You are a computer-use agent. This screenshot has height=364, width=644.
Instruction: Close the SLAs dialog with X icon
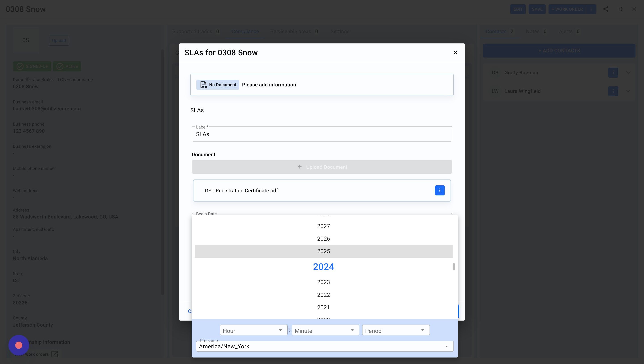point(455,53)
